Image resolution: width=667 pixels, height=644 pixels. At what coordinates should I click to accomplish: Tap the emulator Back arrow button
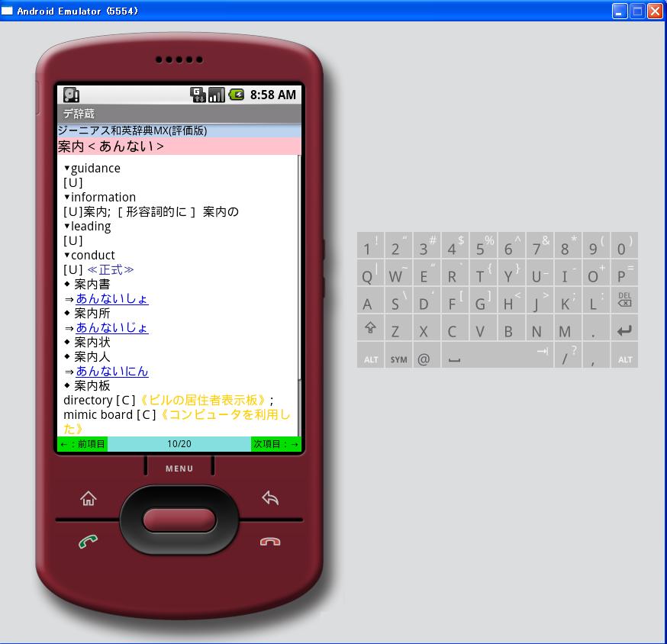click(271, 497)
